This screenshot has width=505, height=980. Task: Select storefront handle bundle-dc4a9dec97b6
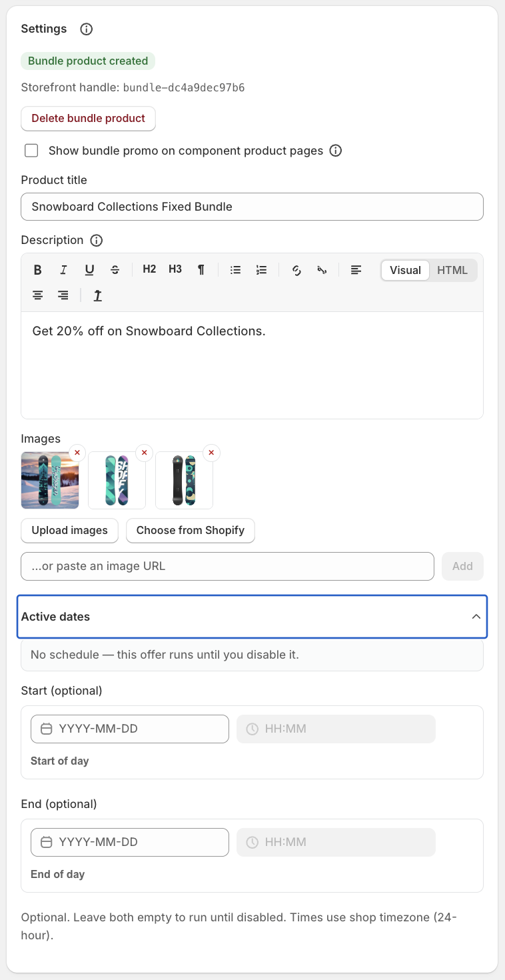pyautogui.click(x=184, y=87)
